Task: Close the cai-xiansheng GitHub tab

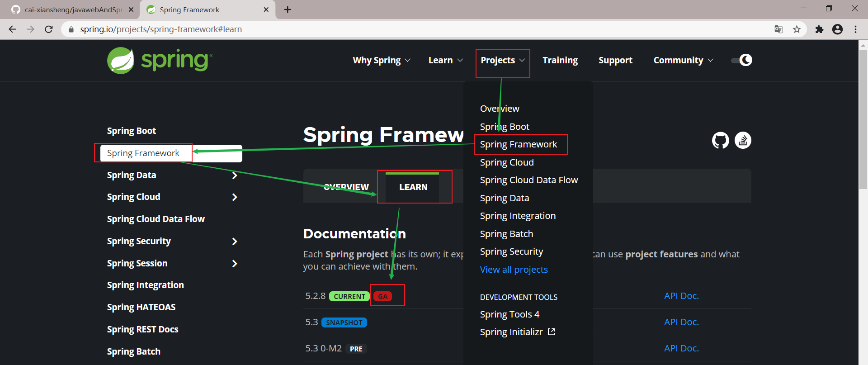Action: [x=131, y=9]
